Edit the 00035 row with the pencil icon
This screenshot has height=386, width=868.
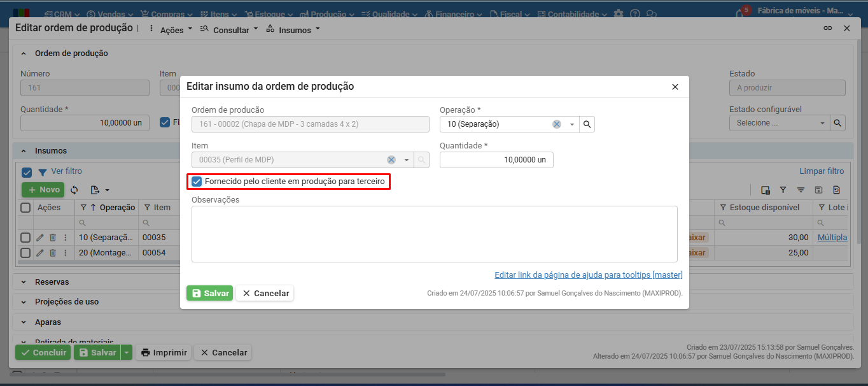(x=40, y=237)
